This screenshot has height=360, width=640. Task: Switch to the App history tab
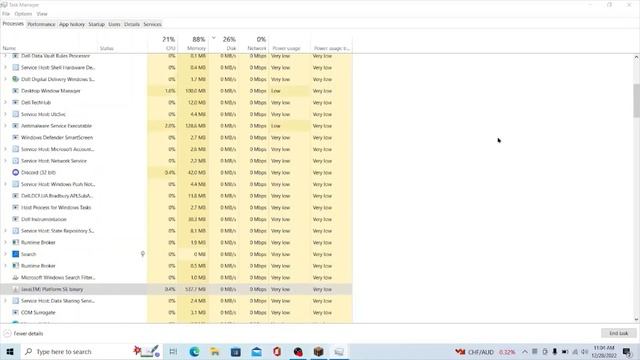point(72,24)
